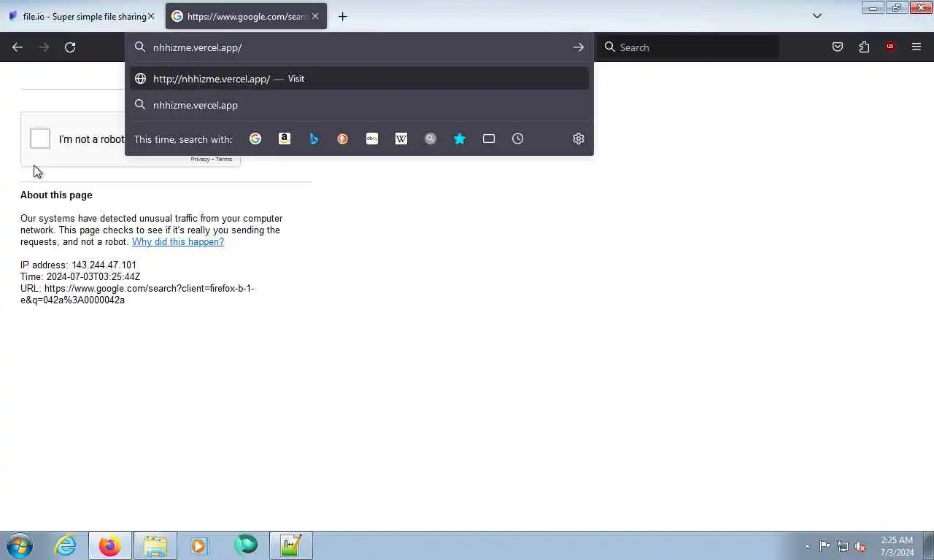Search history using the clock icon
Image resolution: width=934 pixels, height=560 pixels.
[x=518, y=139]
